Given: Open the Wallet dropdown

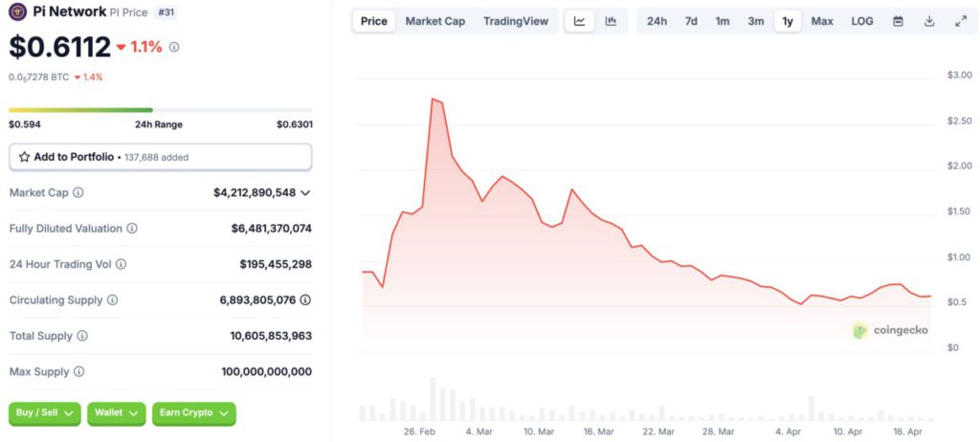Looking at the screenshot, I should [116, 413].
